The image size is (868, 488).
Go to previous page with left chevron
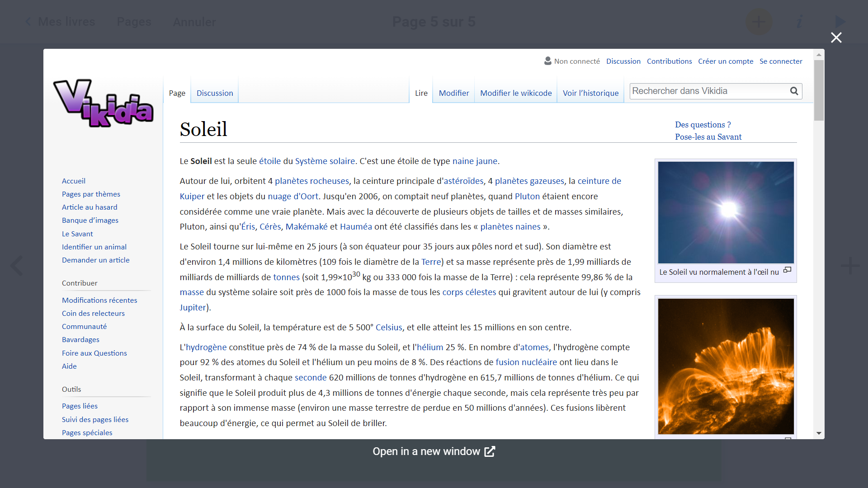pos(17,266)
